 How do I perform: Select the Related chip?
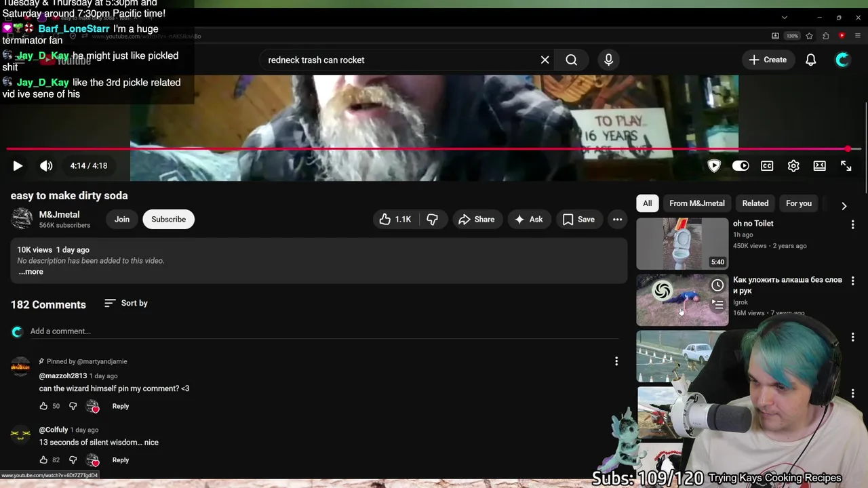click(755, 203)
